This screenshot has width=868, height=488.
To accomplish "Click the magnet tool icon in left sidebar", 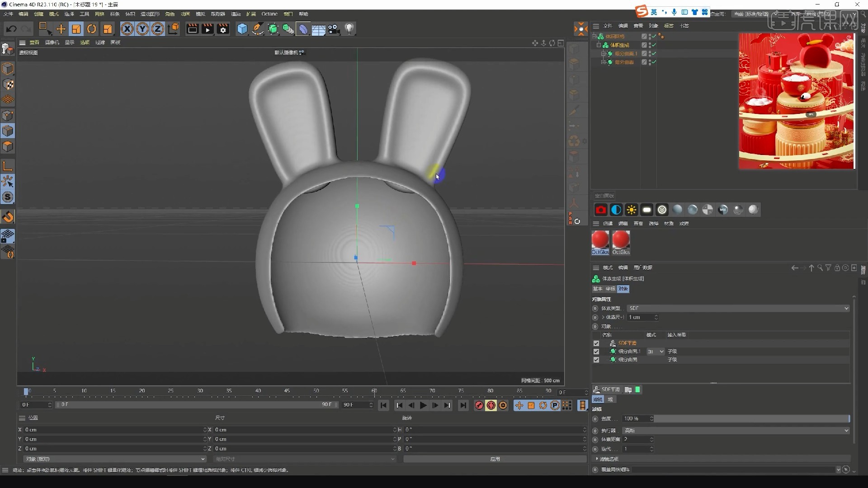I will pos(8,217).
